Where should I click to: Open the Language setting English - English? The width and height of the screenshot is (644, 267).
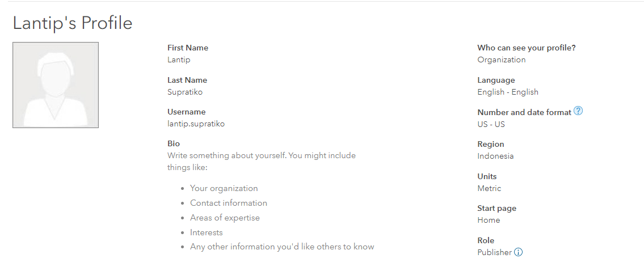coord(508,92)
